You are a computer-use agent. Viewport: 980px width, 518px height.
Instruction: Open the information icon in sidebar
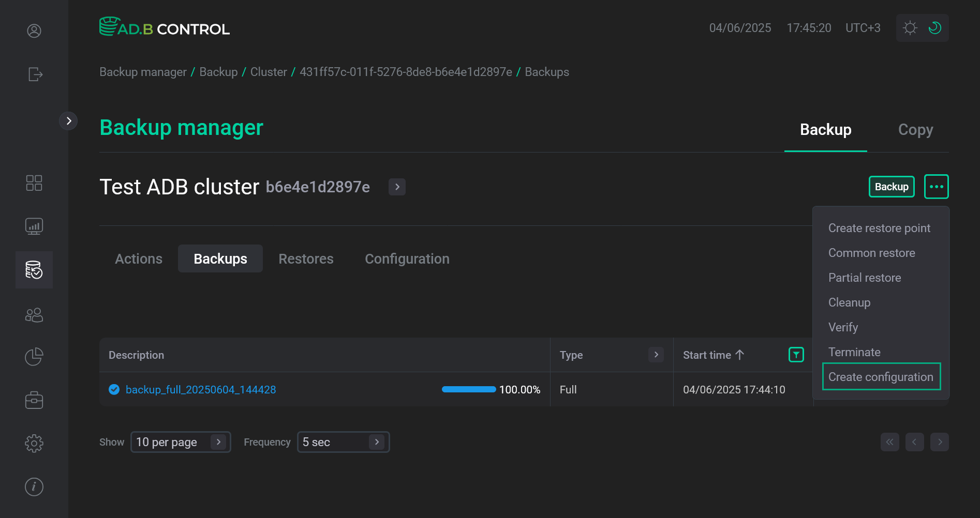[34, 486]
